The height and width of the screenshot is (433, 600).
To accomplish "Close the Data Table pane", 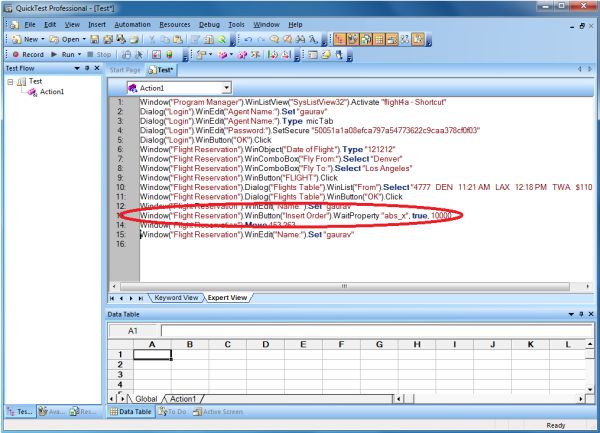I will (x=591, y=314).
